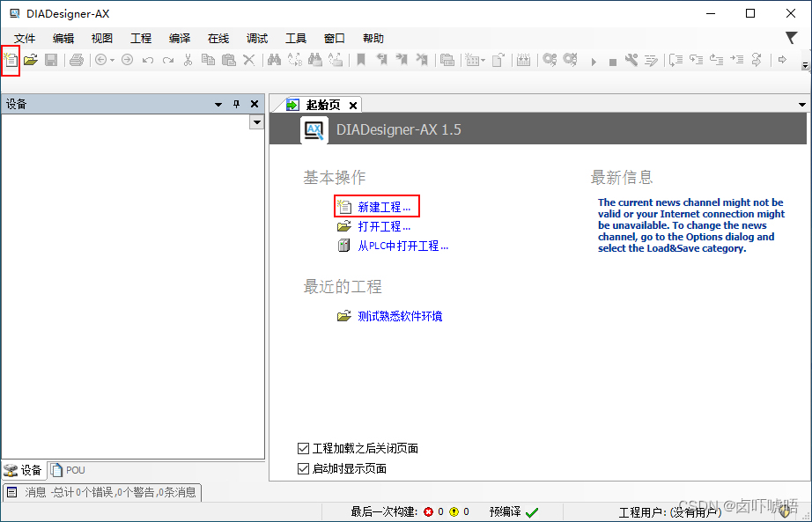The width and height of the screenshot is (812, 522).
Task: Click the Run to Cursor icon
Action: (x=736, y=60)
